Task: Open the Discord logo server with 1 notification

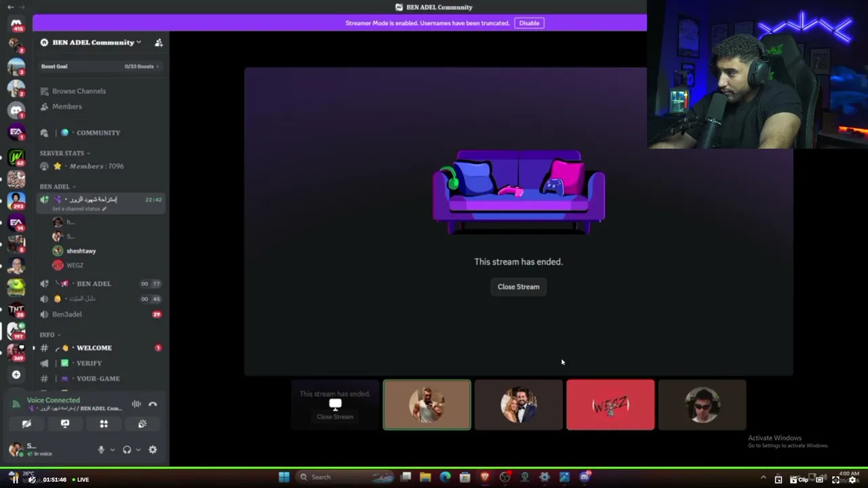Action: [16, 110]
